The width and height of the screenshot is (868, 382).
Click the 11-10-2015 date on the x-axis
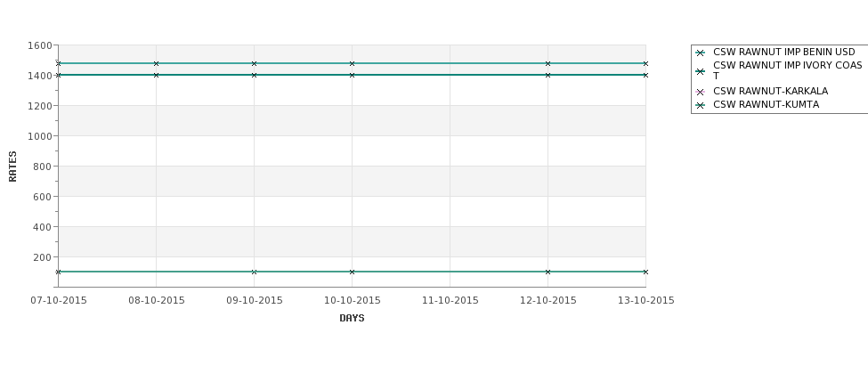pos(450,301)
